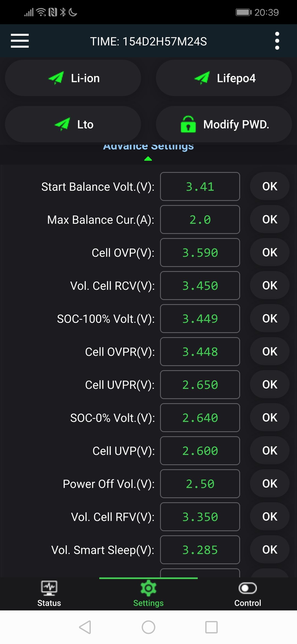Screen dimensions: 297x644
Task: Collapse the Advance Settings section arrow
Action: [148, 159]
